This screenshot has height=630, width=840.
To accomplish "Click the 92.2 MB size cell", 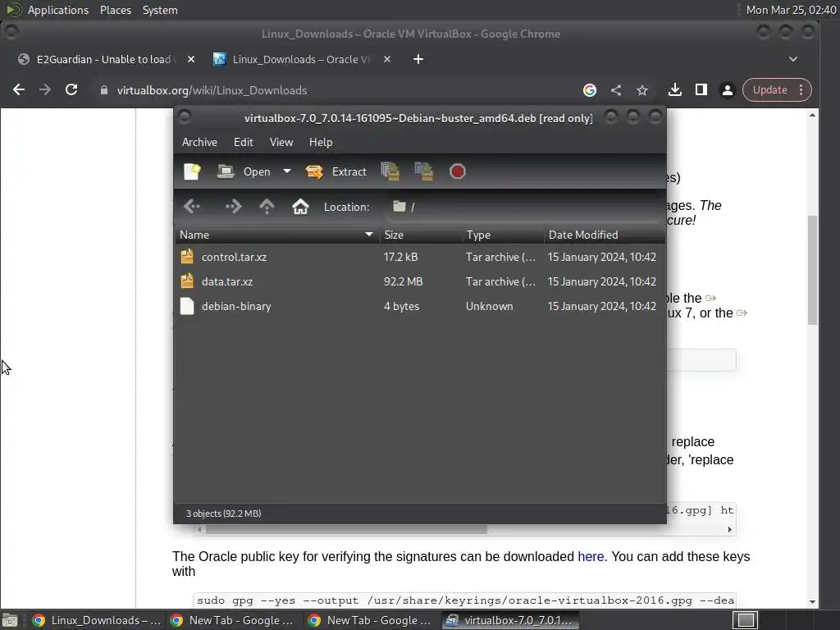I will click(x=403, y=282).
